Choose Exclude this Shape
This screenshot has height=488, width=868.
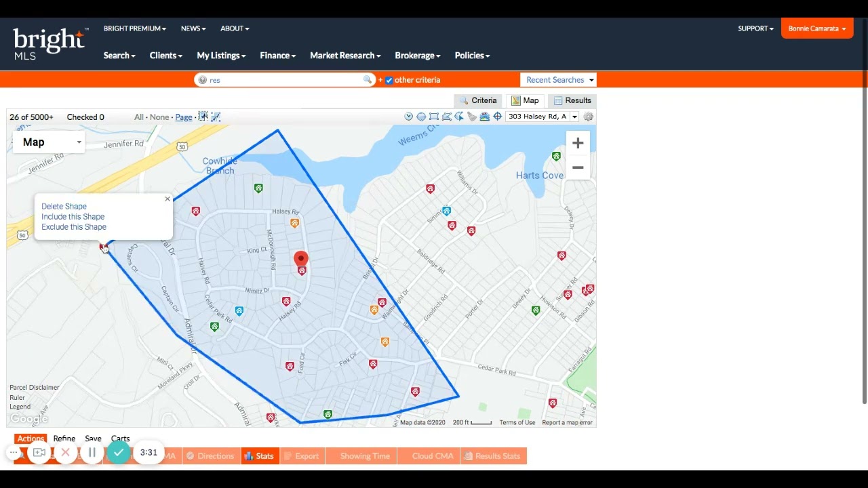tap(74, 227)
